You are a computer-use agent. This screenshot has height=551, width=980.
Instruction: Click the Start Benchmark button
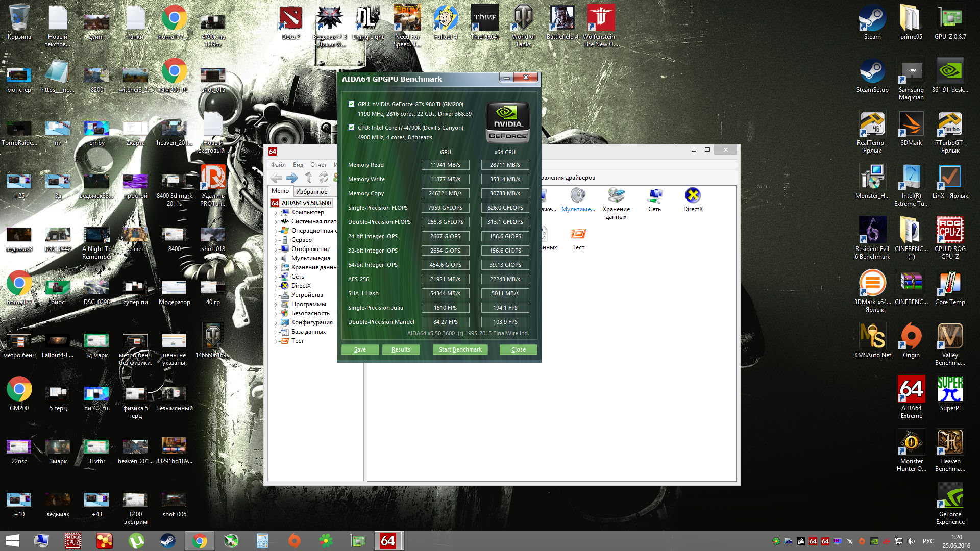pos(460,349)
